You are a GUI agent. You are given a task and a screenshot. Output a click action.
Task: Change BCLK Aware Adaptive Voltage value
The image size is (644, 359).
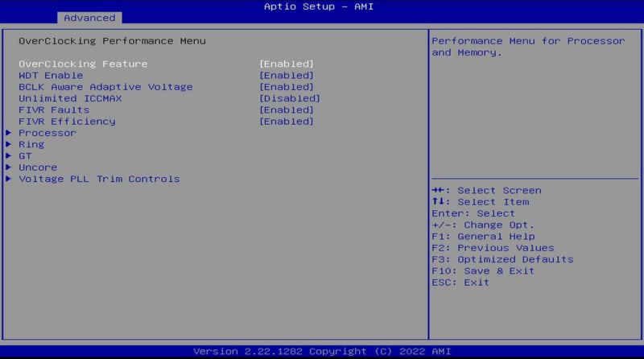pyautogui.click(x=286, y=87)
